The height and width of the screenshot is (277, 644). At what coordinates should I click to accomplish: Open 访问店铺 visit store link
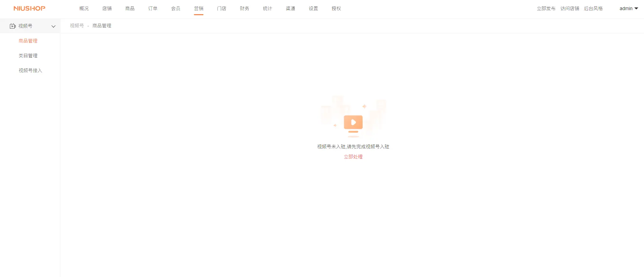tap(570, 8)
